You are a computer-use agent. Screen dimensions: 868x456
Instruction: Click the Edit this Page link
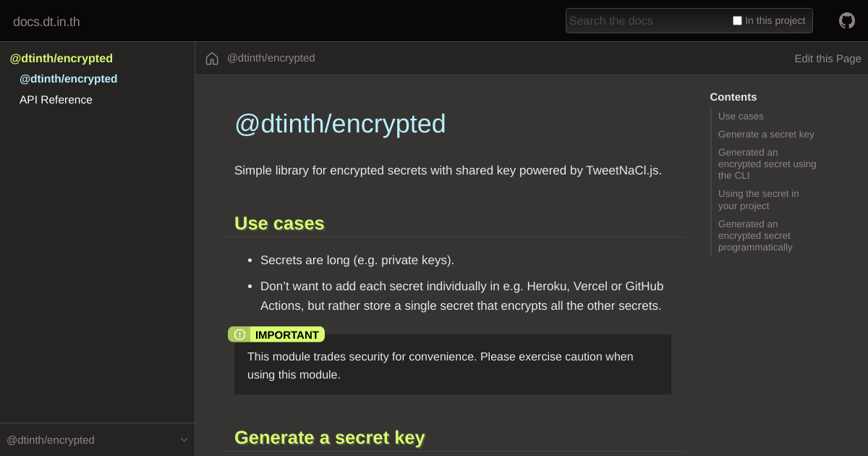(x=827, y=58)
